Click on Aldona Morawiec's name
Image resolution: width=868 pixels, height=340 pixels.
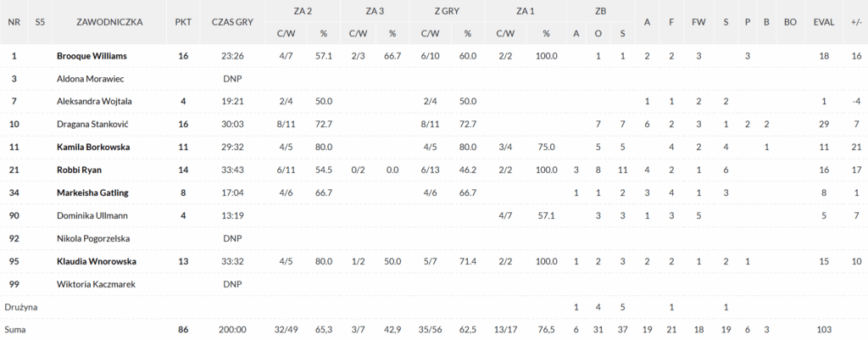[92, 79]
